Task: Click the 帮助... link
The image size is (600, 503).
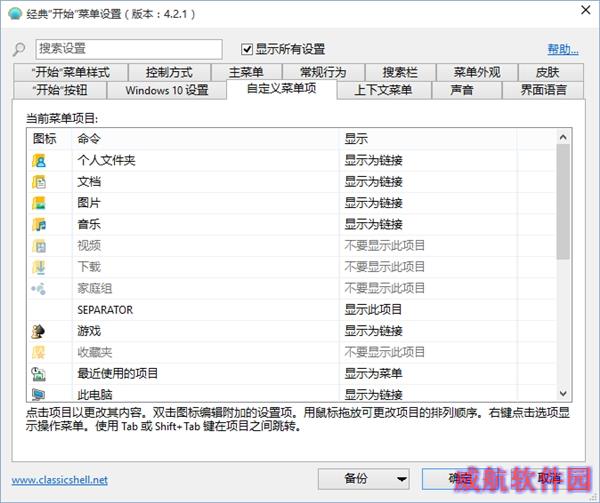Action: (x=563, y=49)
